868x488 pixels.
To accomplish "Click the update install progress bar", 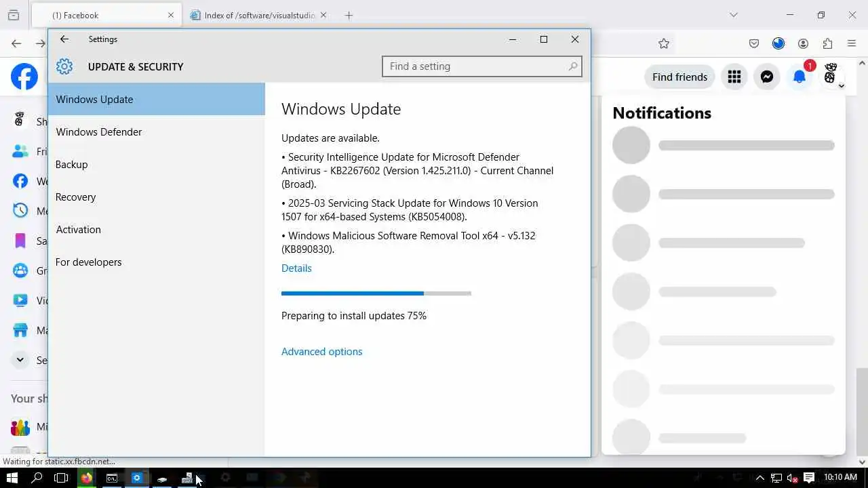I will tap(376, 293).
